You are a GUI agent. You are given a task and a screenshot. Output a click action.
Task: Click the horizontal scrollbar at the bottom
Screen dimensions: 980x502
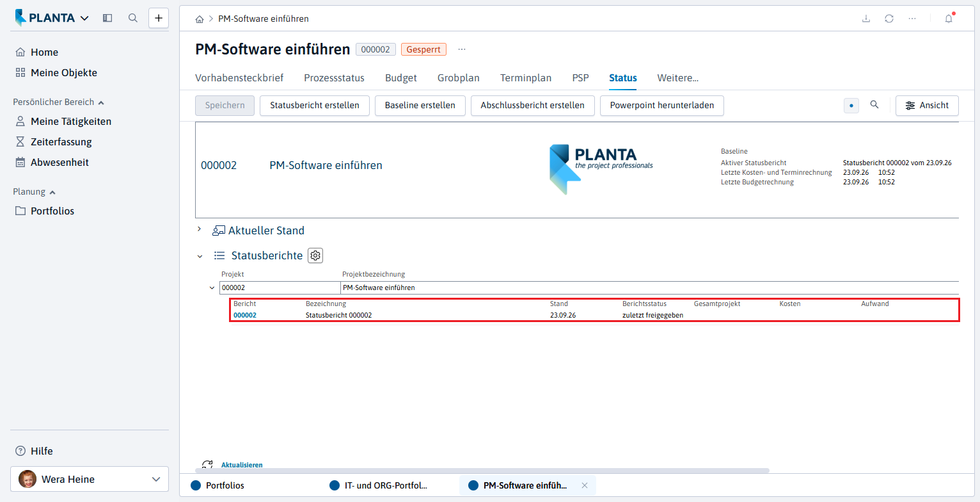coord(482,471)
